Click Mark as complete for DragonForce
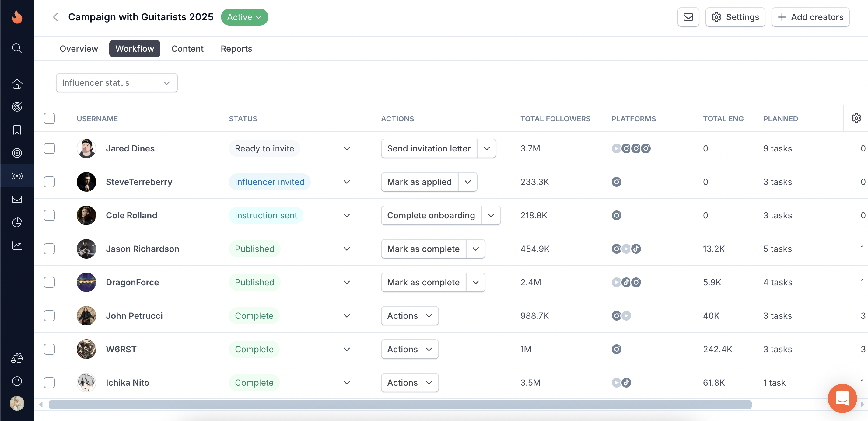The image size is (868, 421). point(423,282)
